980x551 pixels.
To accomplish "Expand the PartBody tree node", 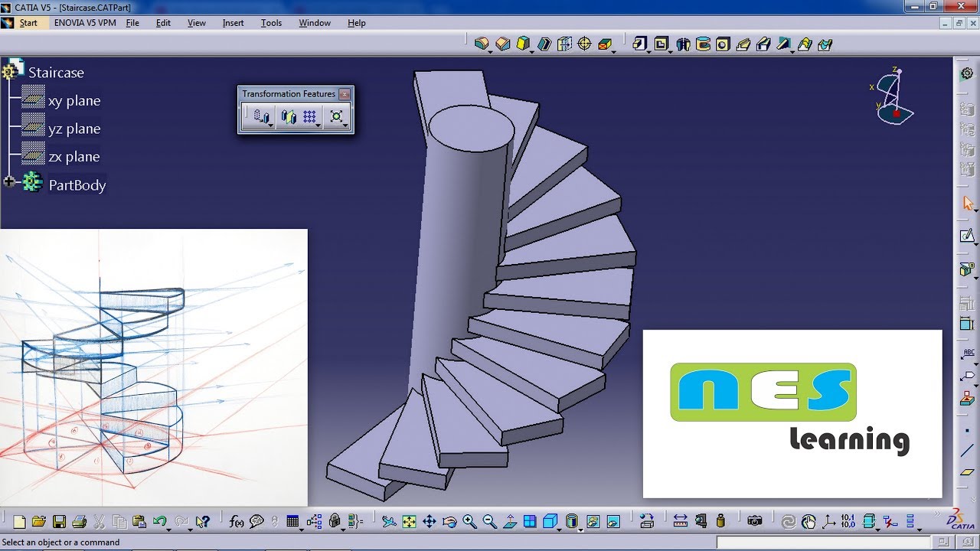I will tap(9, 182).
